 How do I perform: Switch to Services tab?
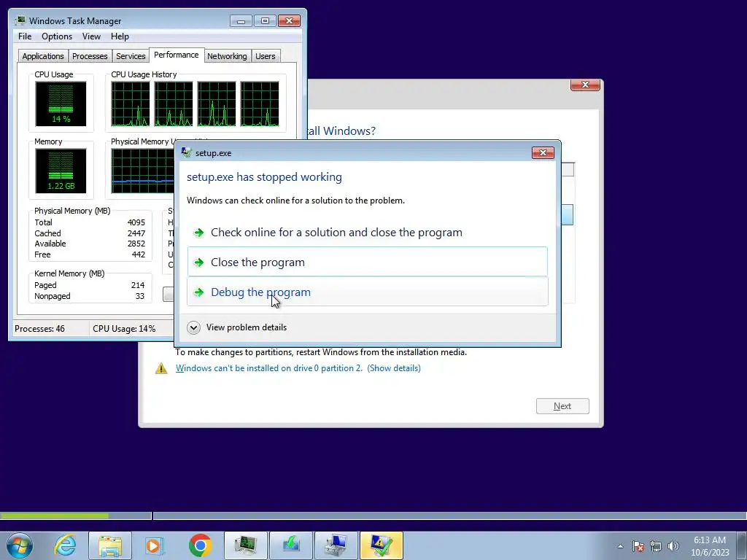tap(131, 56)
